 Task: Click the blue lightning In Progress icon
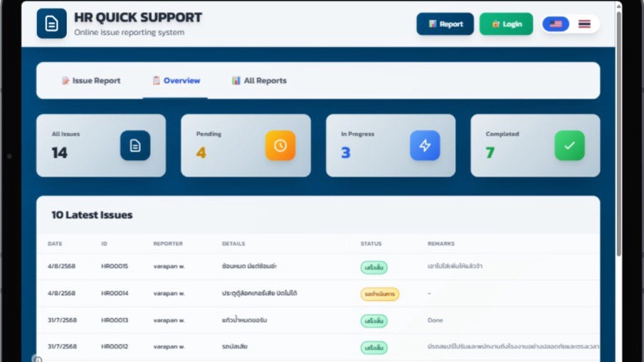(425, 145)
